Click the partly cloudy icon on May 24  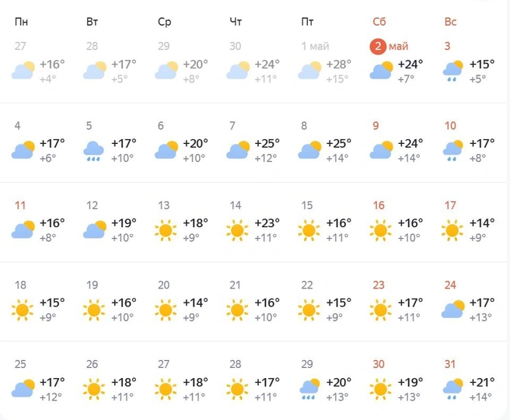tap(452, 310)
